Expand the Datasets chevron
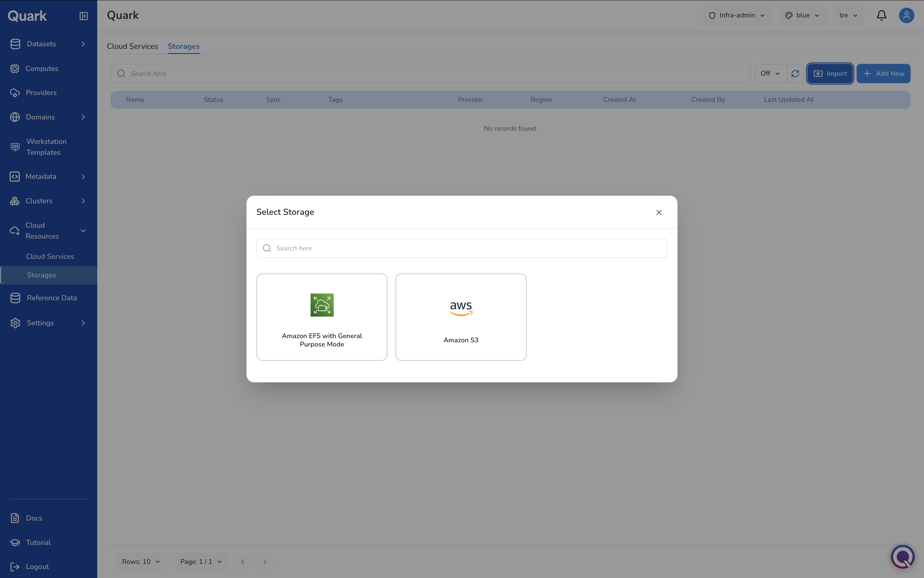924x578 pixels. coord(83,44)
